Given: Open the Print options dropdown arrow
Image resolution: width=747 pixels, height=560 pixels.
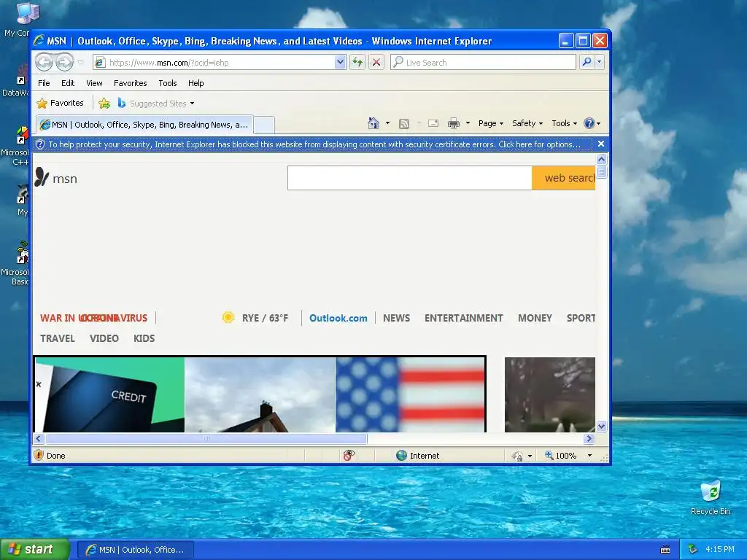Looking at the screenshot, I should (x=468, y=123).
